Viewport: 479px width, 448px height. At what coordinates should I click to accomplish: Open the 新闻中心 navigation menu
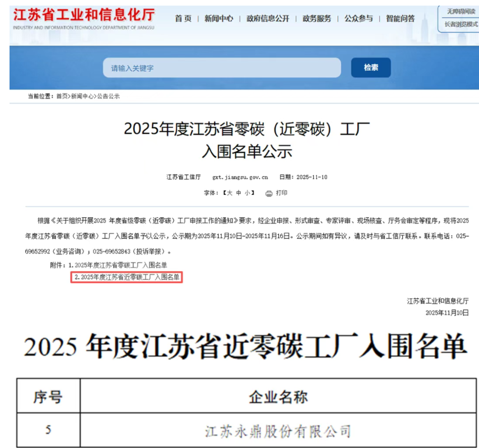218,18
